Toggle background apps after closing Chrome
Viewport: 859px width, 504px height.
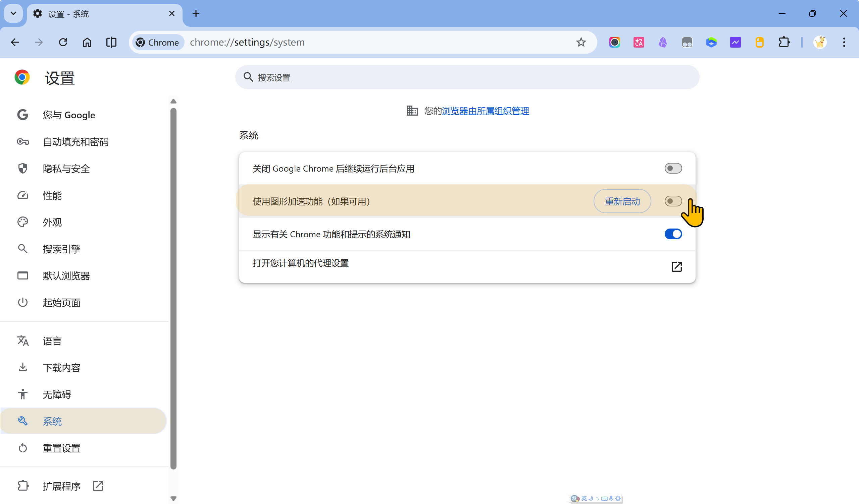[x=673, y=168]
